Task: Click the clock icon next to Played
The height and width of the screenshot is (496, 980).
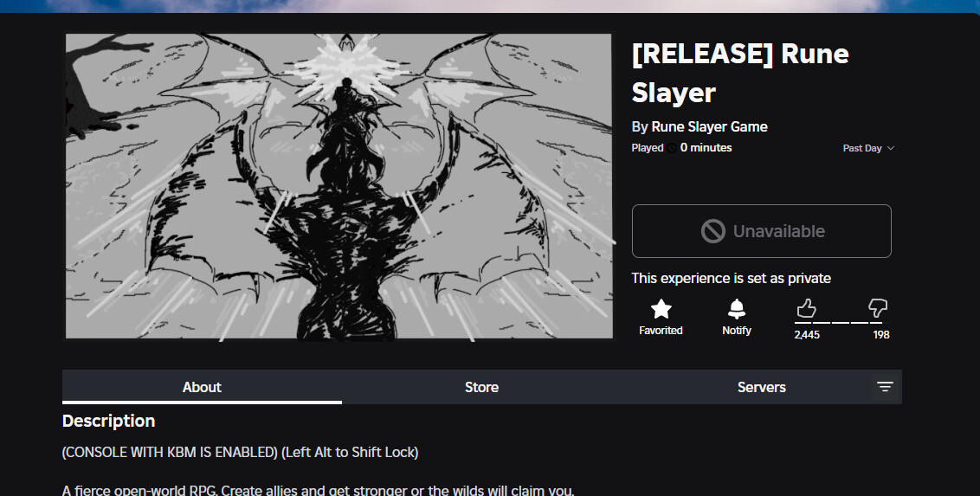Action: [x=672, y=148]
